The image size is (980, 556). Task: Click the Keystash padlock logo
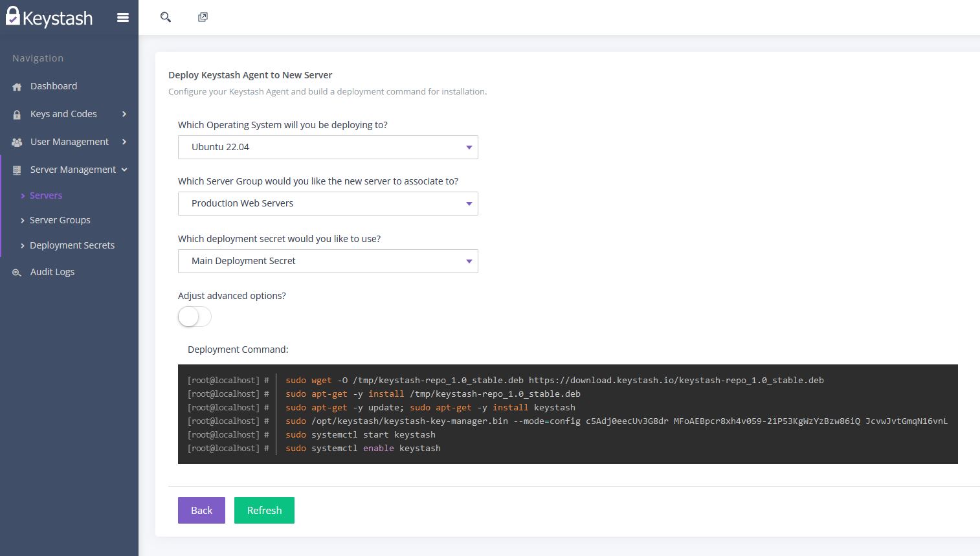click(13, 16)
